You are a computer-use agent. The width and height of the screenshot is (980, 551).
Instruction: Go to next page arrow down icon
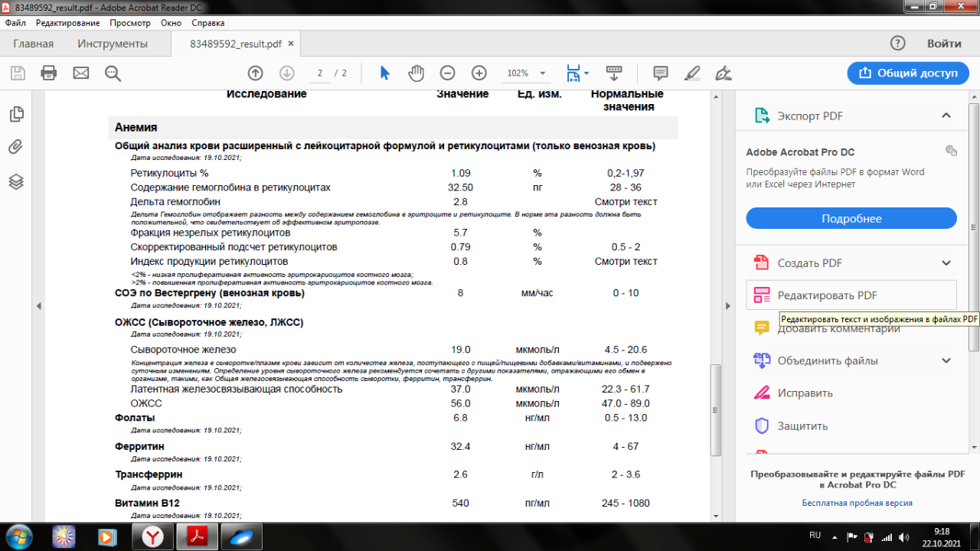pyautogui.click(x=287, y=73)
